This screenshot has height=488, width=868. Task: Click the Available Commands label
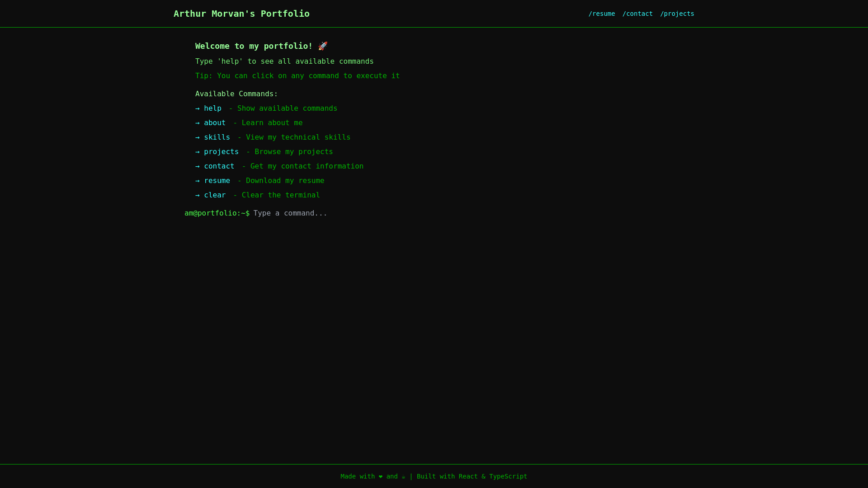(x=236, y=94)
